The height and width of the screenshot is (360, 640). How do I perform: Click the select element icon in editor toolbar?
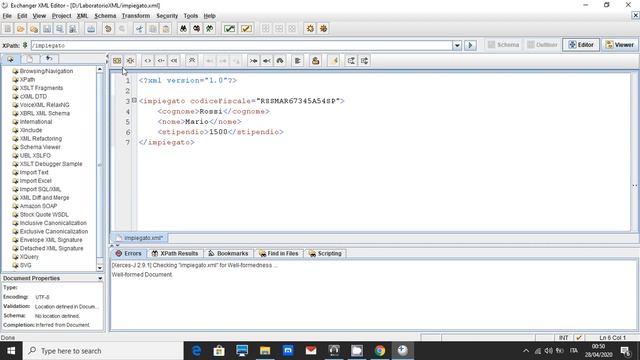point(117,61)
